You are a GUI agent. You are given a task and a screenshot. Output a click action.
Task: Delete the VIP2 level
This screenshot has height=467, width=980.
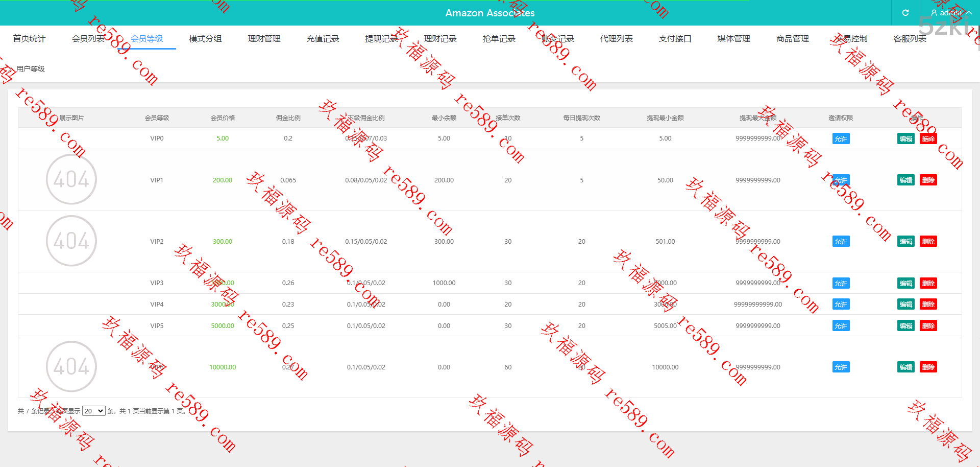click(928, 241)
